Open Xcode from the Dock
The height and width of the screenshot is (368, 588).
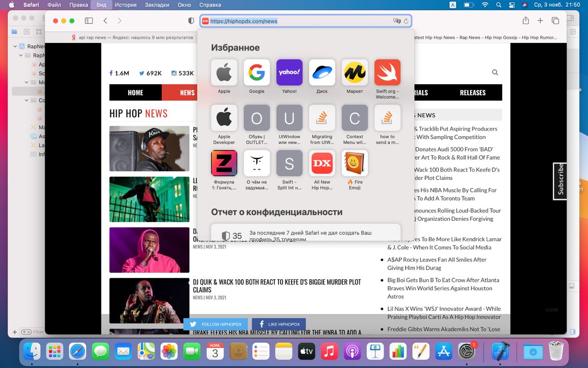pos(499,352)
